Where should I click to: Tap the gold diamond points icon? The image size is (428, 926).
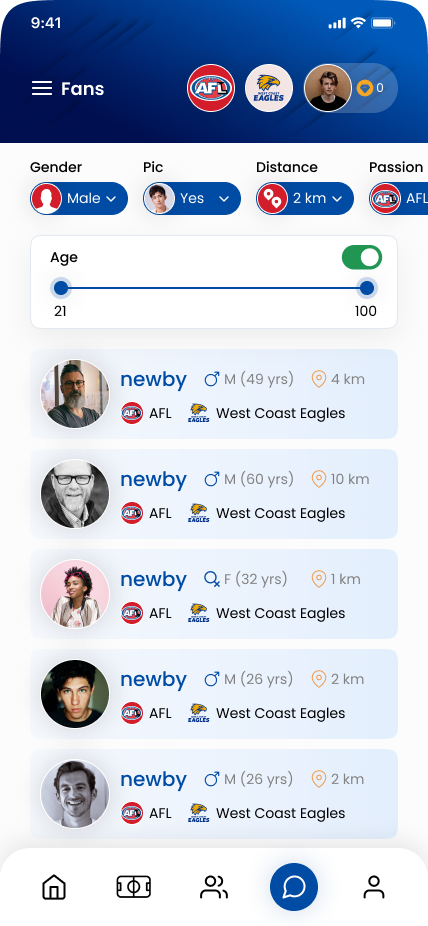(x=364, y=89)
